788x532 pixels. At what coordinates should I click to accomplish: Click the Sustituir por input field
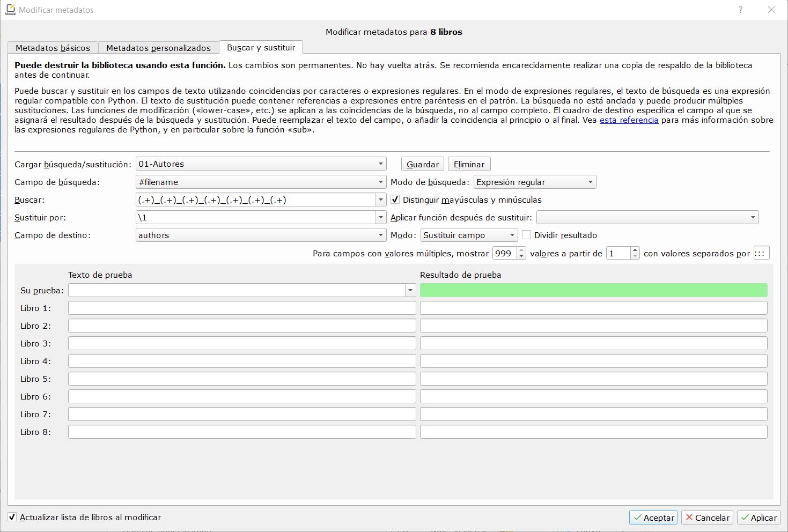click(256, 218)
